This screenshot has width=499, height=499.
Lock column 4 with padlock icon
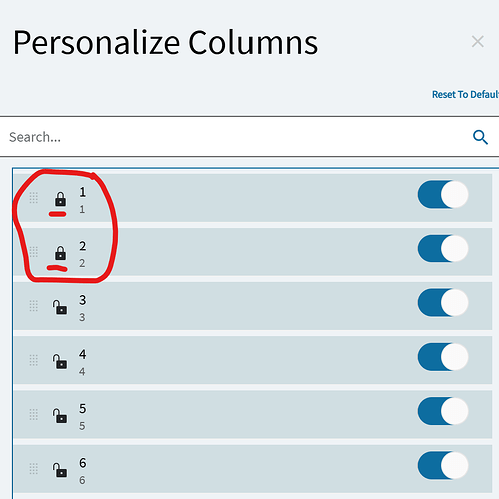pos(60,361)
